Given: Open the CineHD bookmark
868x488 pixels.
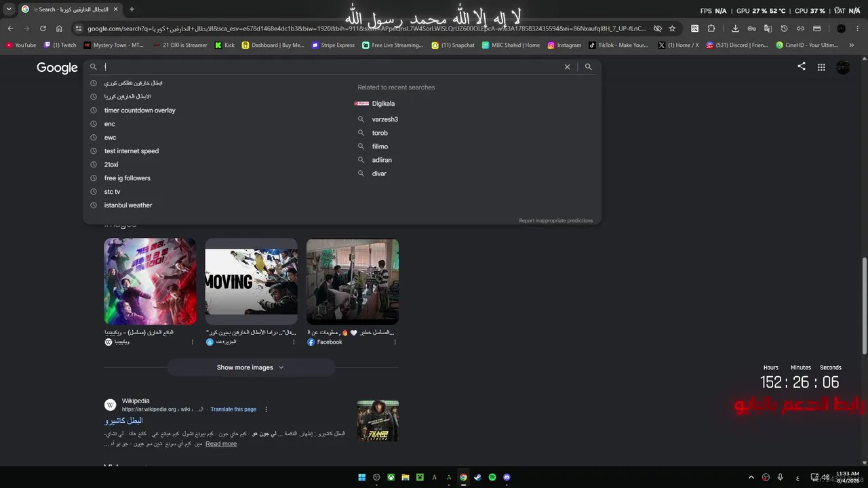Looking at the screenshot, I should [807, 45].
